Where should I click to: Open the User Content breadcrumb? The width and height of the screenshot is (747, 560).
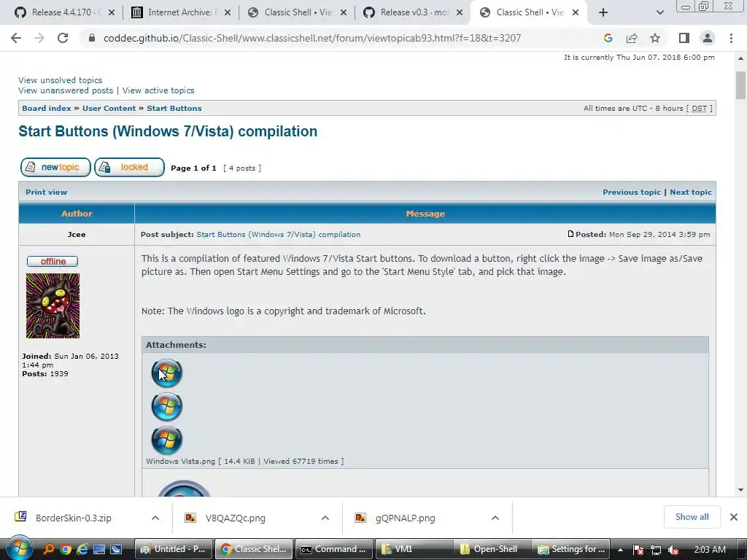click(x=109, y=108)
